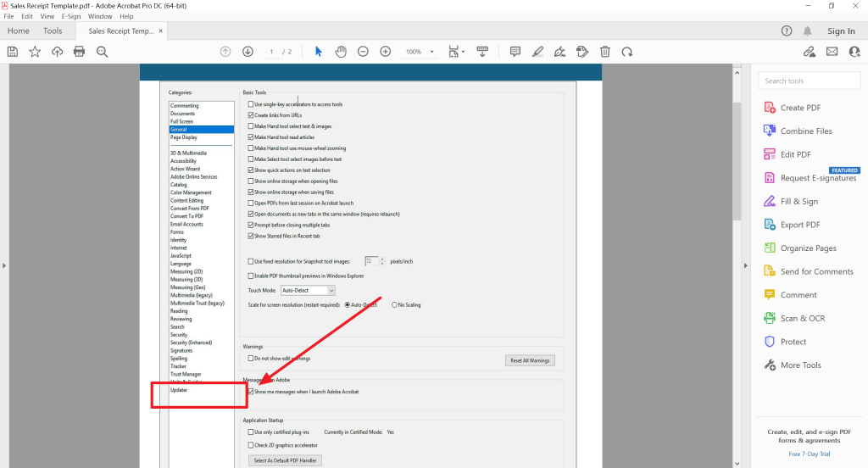This screenshot has width=868, height=468.
Task: Send file by email envelope icon
Action: pyautogui.click(x=832, y=52)
